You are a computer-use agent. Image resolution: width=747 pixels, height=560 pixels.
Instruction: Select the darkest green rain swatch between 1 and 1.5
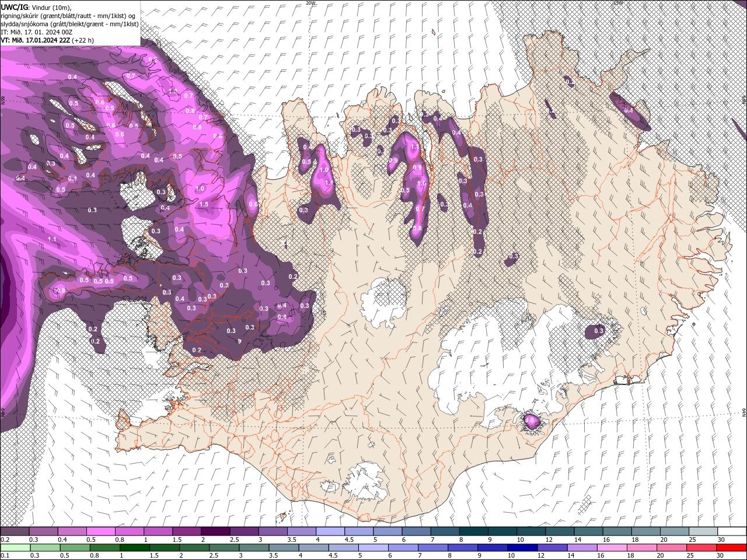[135, 548]
